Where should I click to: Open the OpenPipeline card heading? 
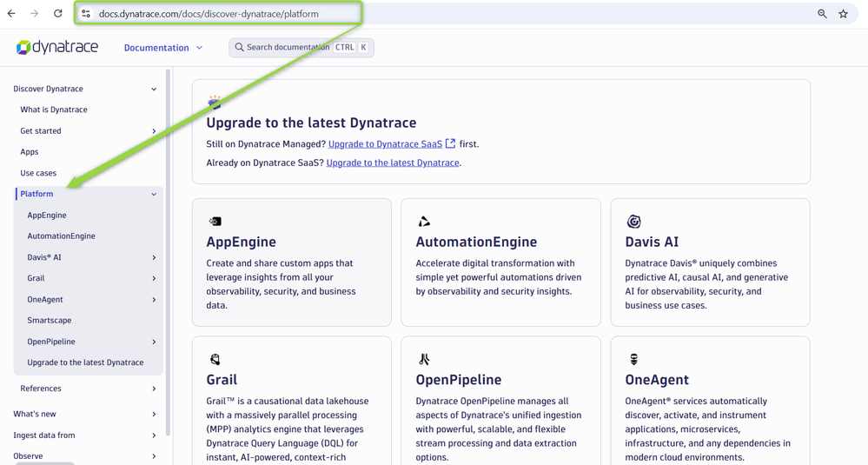pos(459,380)
